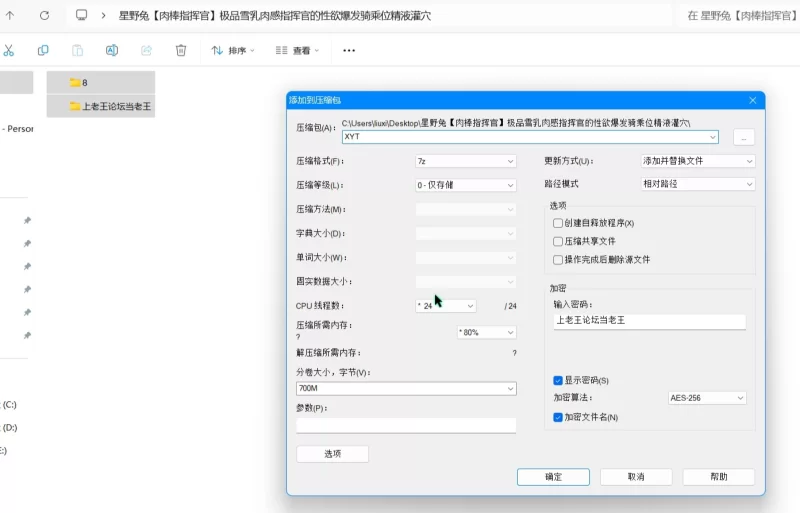Open the Explorer more options ellipsis
Image resolution: width=800 pixels, height=513 pixels.
349,51
